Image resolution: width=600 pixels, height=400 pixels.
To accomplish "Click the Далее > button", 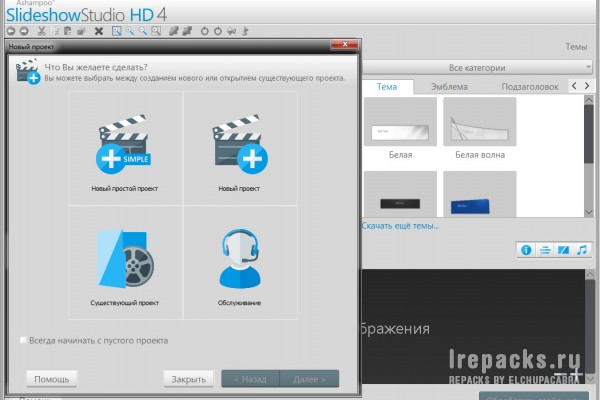I will tap(309, 379).
